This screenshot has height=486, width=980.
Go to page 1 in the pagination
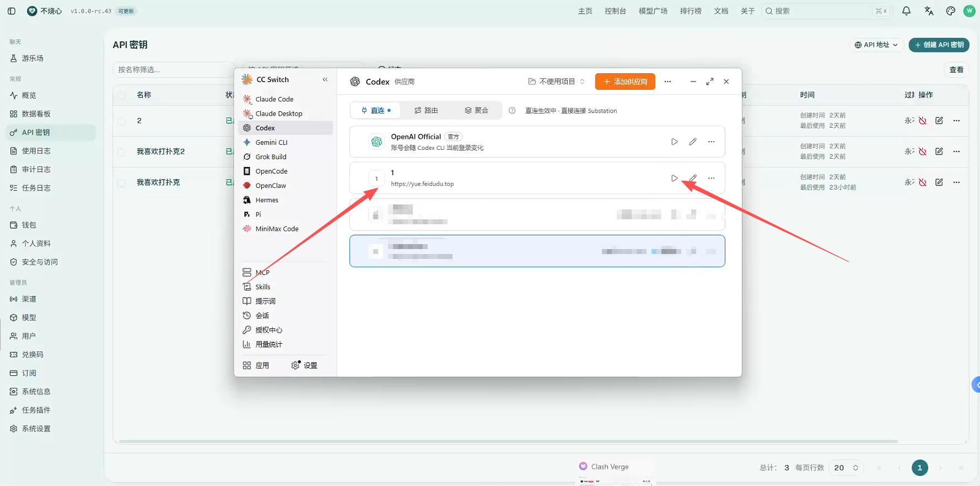pyautogui.click(x=919, y=468)
